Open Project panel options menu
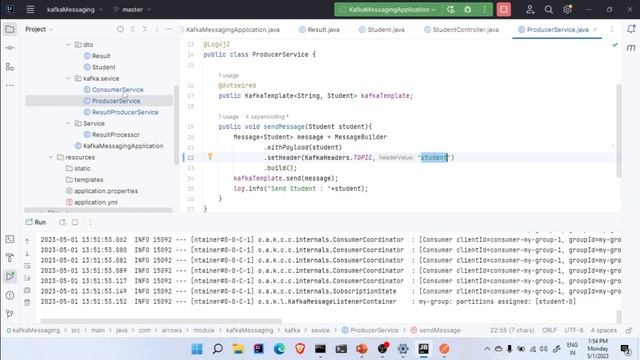Image resolution: width=640 pixels, height=360 pixels. [157, 29]
